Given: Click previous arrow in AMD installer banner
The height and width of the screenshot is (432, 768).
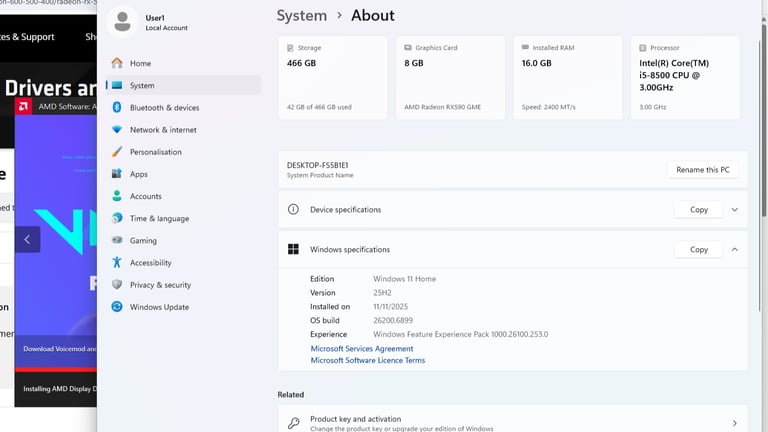Looking at the screenshot, I should 27,240.
